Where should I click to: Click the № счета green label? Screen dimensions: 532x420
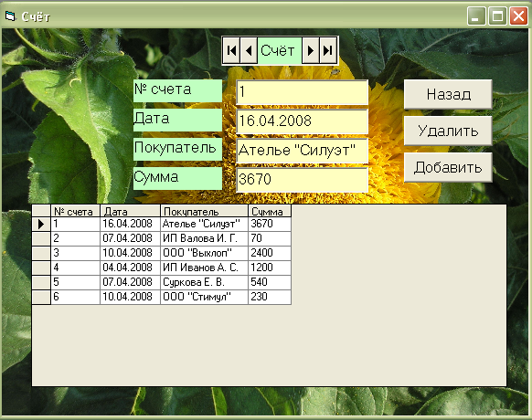(177, 90)
